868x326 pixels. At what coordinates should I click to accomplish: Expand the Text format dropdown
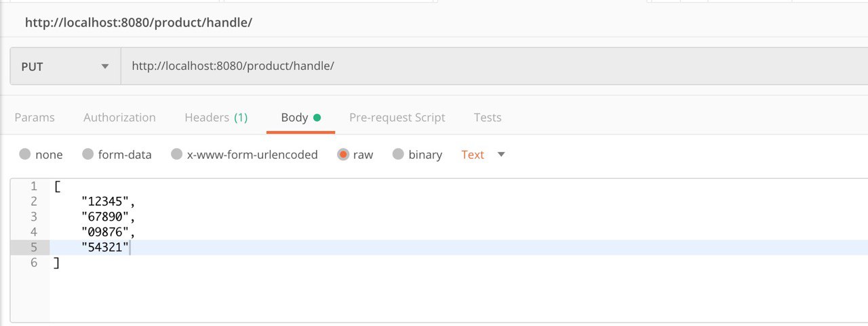(473, 155)
